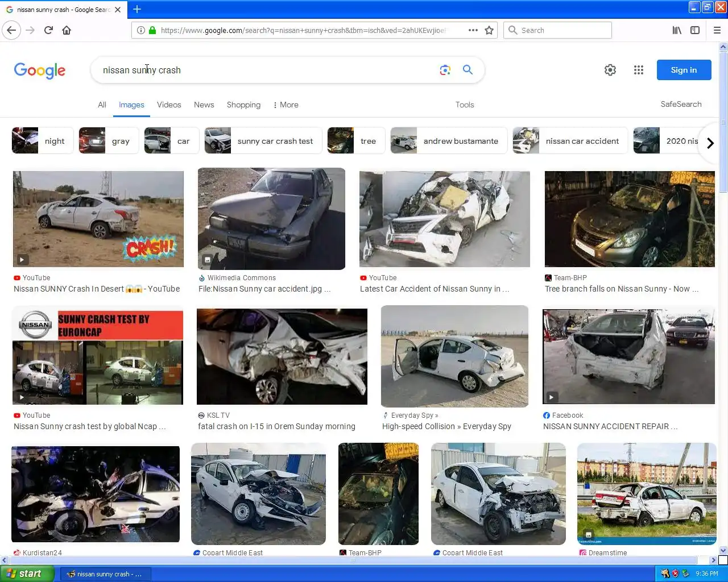Bookmark this page with the star icon
The image size is (728, 582).
[x=489, y=30]
